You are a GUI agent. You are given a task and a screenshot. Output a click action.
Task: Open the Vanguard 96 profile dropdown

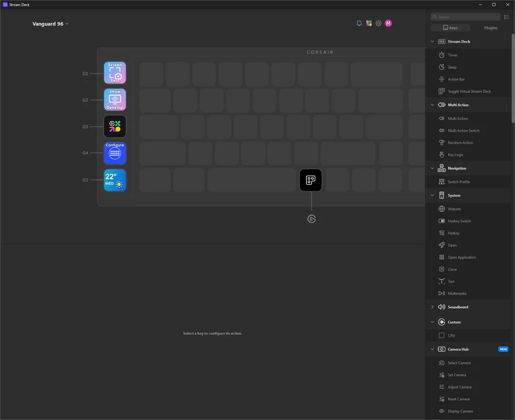50,23
